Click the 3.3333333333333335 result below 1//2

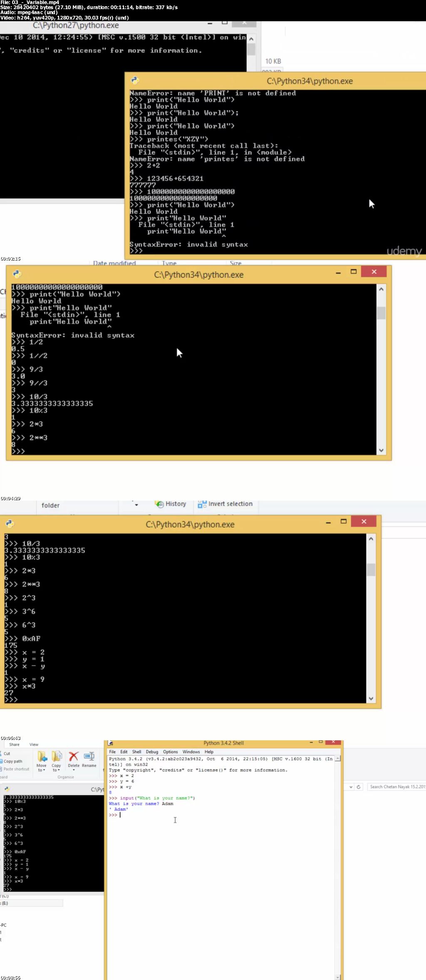52,403
